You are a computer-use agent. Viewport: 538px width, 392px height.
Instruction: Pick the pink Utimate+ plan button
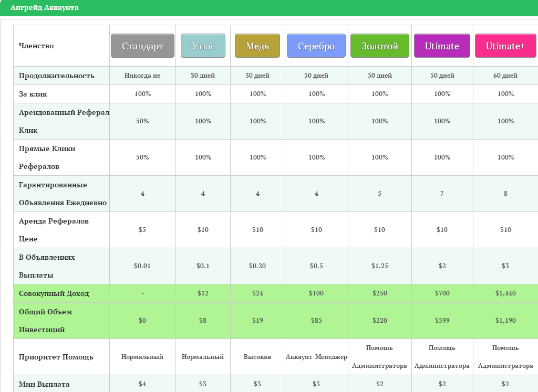[x=505, y=46]
